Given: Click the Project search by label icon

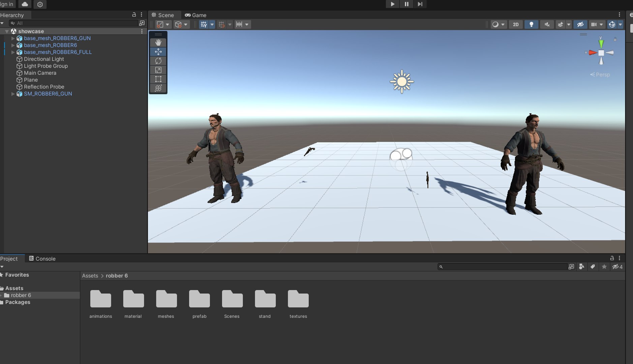Looking at the screenshot, I should tap(593, 267).
